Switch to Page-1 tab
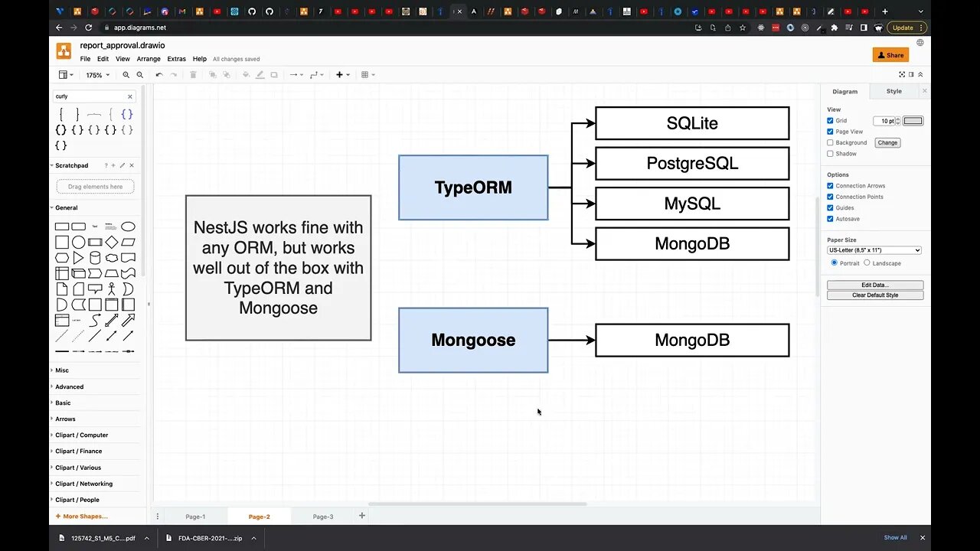980x551 pixels. 195,517
